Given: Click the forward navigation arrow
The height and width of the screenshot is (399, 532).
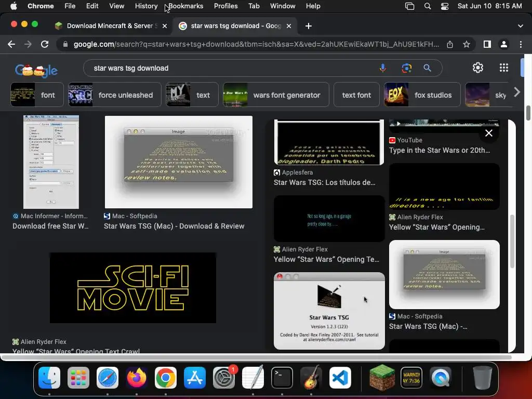Looking at the screenshot, I should click(28, 44).
